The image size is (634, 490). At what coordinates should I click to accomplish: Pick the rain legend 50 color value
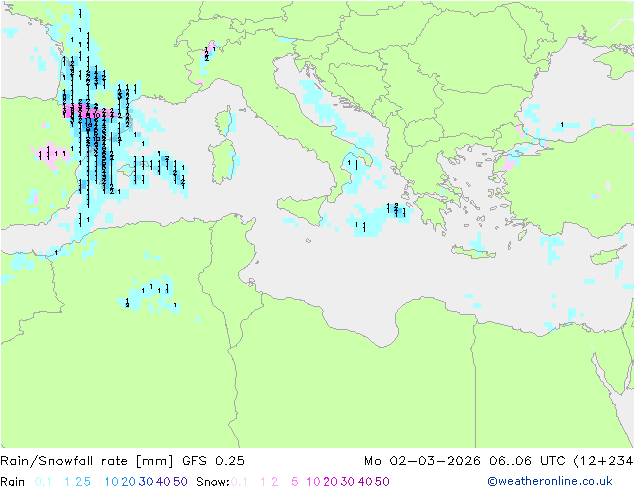click(180, 482)
